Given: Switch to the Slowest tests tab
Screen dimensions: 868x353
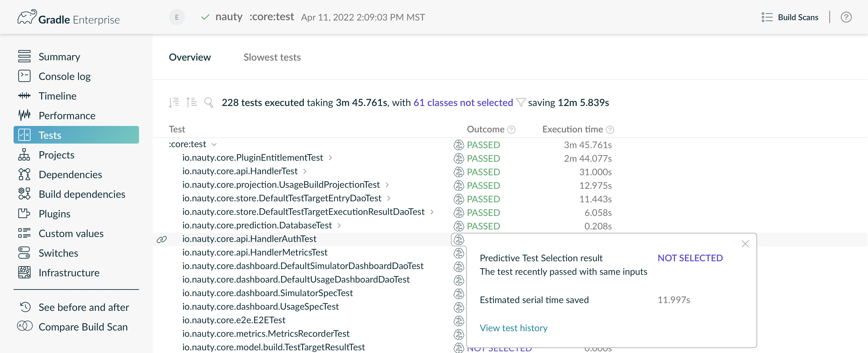Looking at the screenshot, I should (x=272, y=57).
